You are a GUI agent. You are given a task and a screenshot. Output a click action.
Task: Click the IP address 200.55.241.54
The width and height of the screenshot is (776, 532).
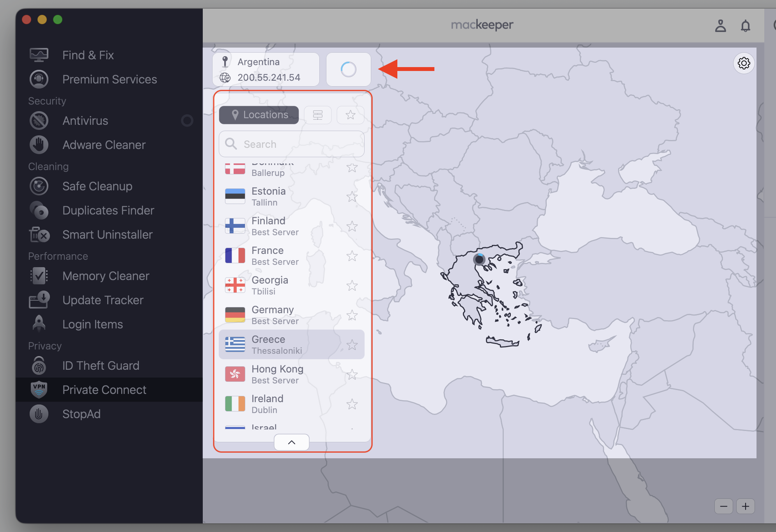tap(269, 78)
